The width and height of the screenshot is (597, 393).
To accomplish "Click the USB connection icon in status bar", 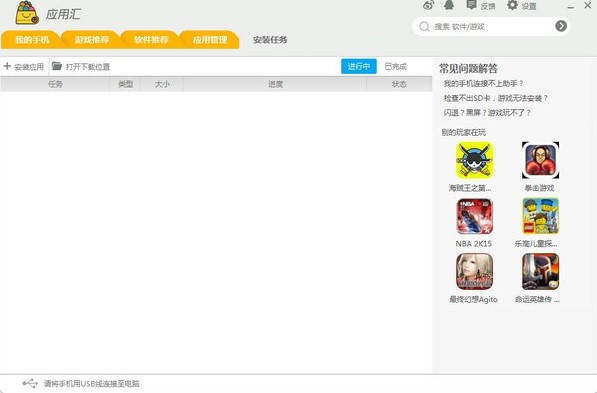I will [x=30, y=383].
